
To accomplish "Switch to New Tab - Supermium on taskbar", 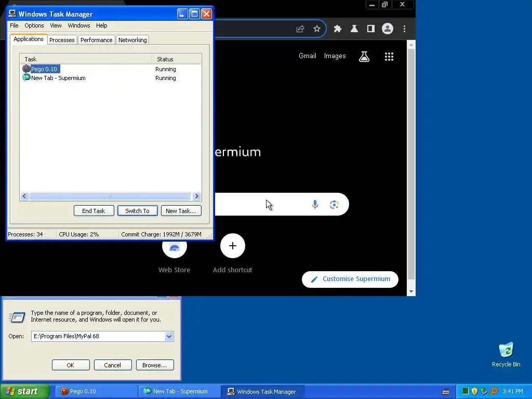I will click(x=179, y=392).
